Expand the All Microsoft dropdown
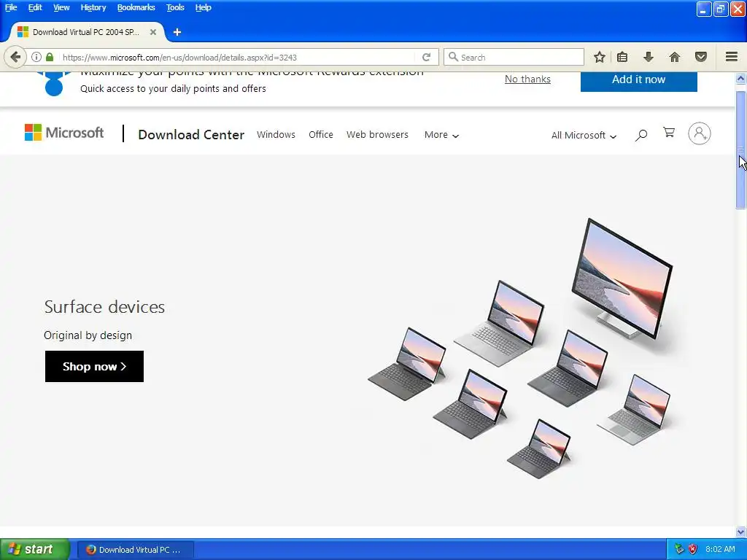The image size is (747, 560). [584, 135]
